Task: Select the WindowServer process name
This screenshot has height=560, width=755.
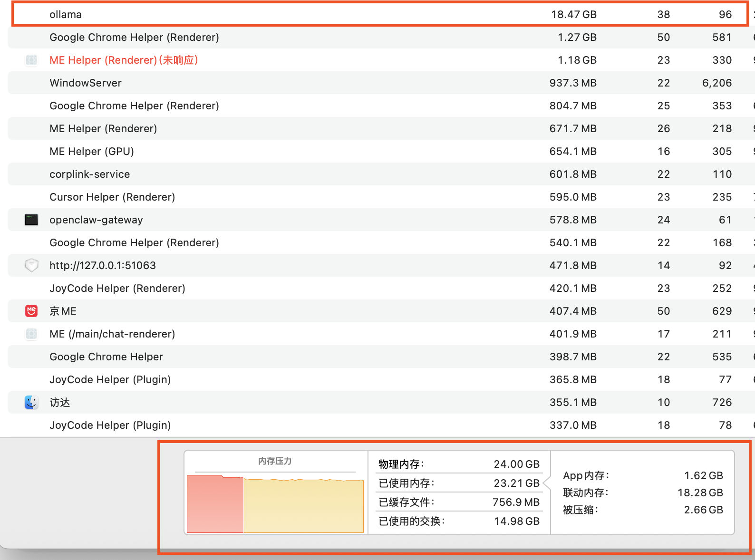Action: (86, 83)
